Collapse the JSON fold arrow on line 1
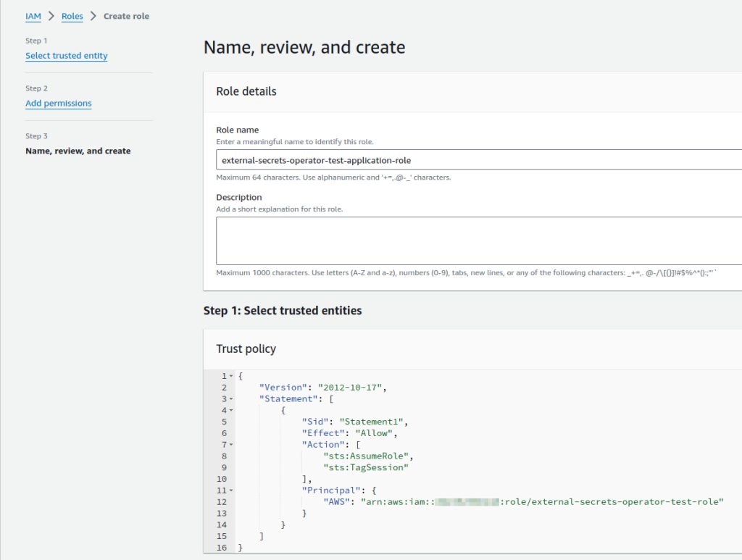Screen dimensions: 742x560 pyautogui.click(x=231, y=377)
